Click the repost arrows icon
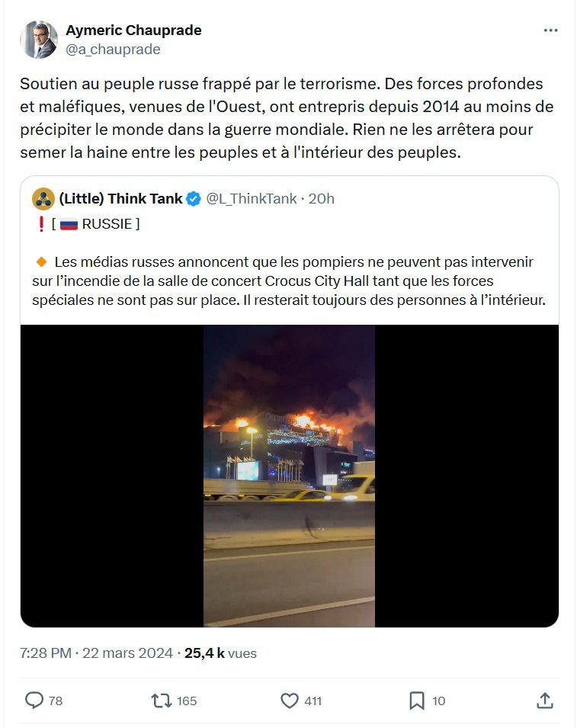Image resolution: width=577 pixels, height=728 pixels. click(x=162, y=700)
